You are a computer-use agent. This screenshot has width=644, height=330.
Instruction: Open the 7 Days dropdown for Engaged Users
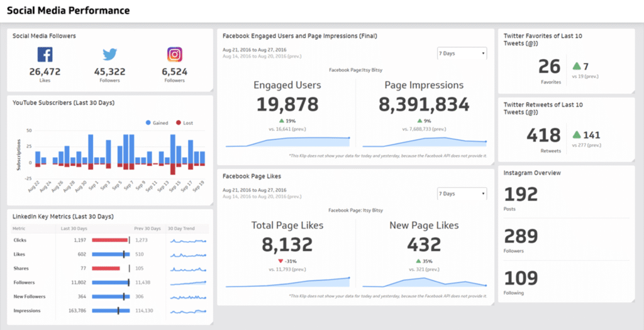pyautogui.click(x=462, y=53)
